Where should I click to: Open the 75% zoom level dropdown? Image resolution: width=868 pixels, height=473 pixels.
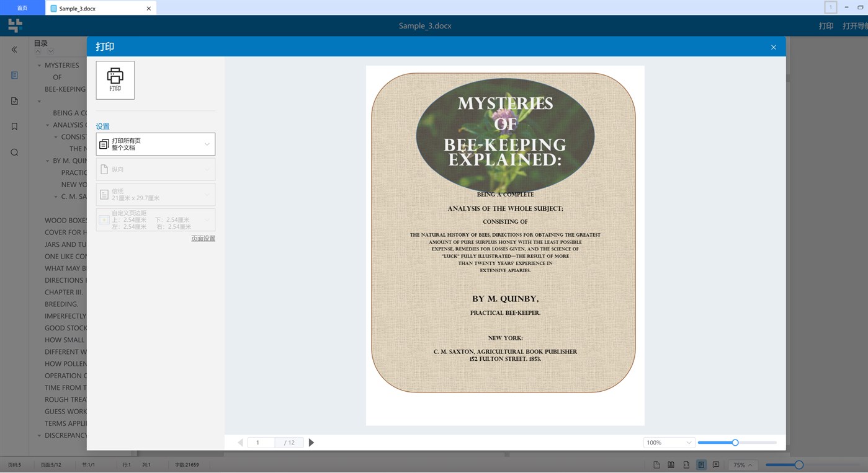(743, 464)
